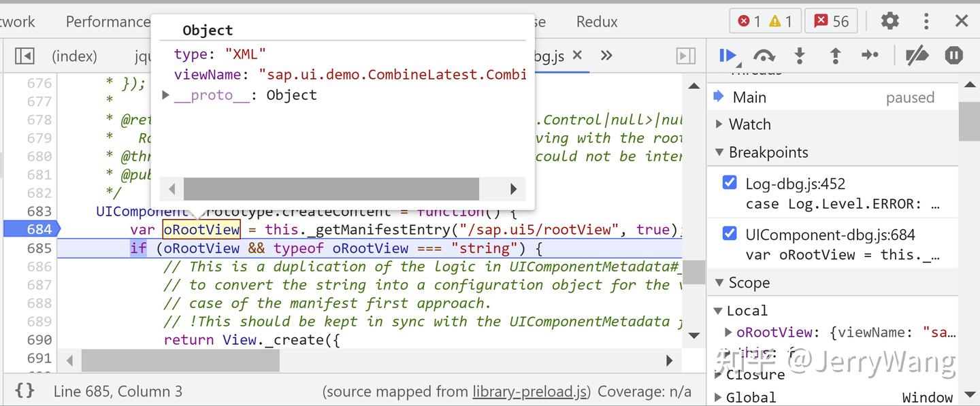Click line 684 breakpoint marker
Viewport: 980px width, 406px height.
point(31,229)
